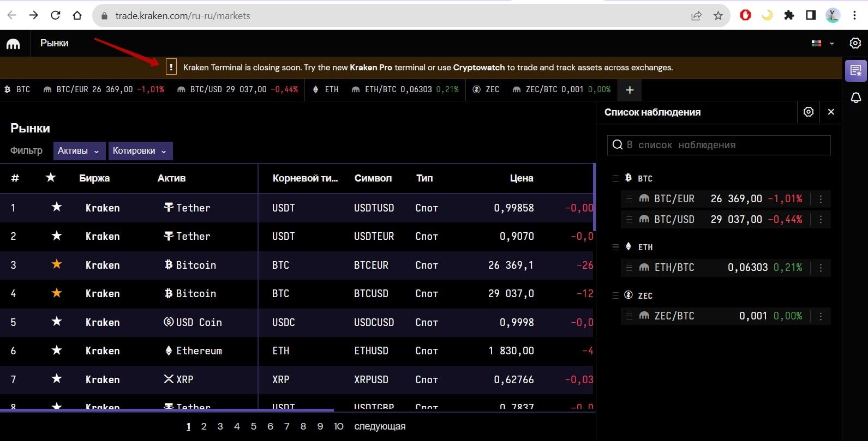
Task: Open browser extensions puzzle icon
Action: tap(789, 15)
